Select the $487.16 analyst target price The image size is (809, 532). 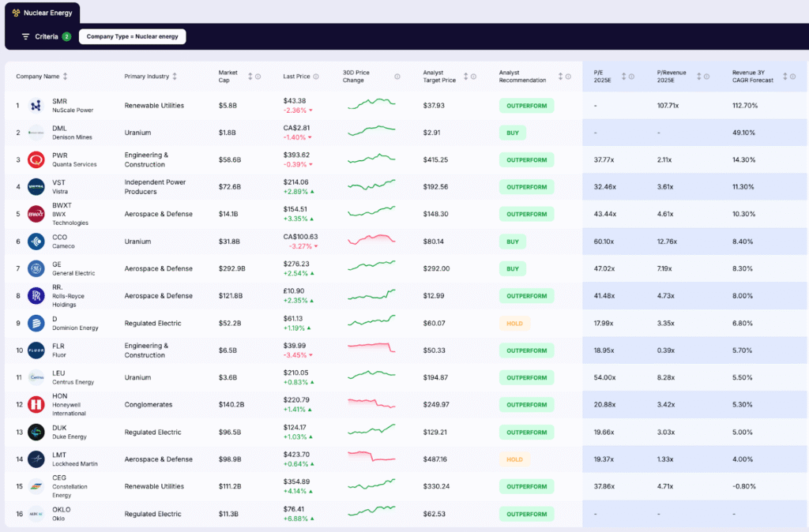[435, 459]
